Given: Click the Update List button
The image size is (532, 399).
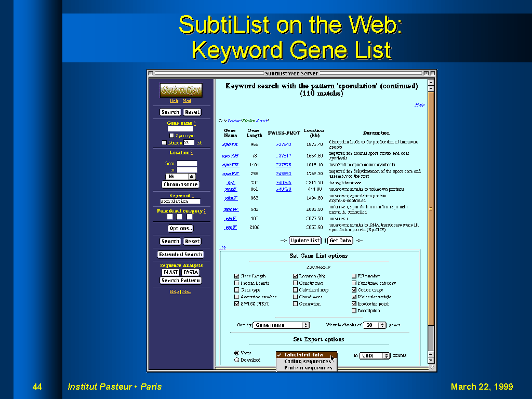Looking at the screenshot, I should tap(305, 241).
